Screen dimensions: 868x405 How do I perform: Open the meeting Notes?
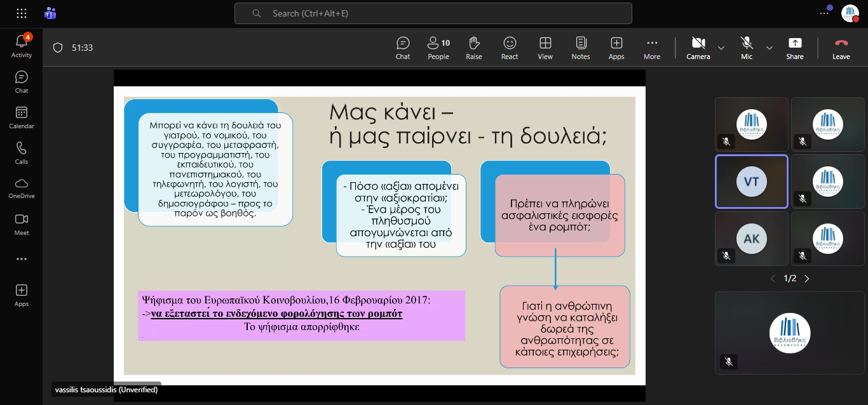[x=580, y=48]
